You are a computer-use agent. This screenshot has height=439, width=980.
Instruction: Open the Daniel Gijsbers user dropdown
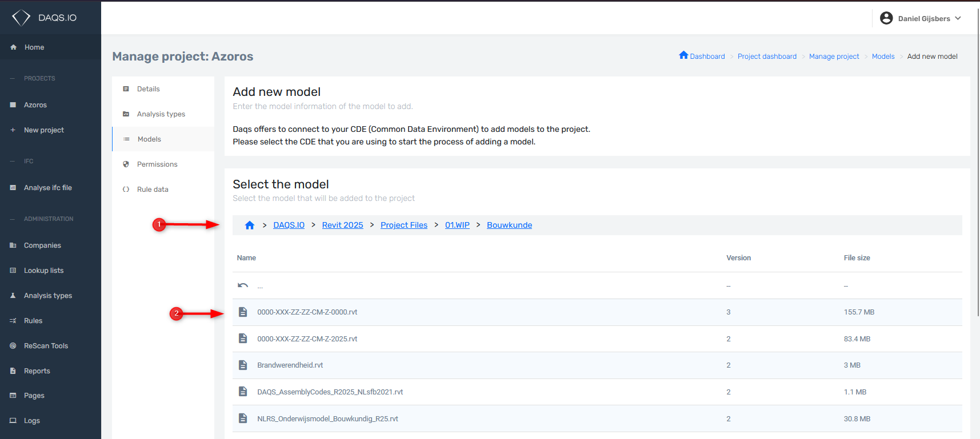(x=921, y=18)
